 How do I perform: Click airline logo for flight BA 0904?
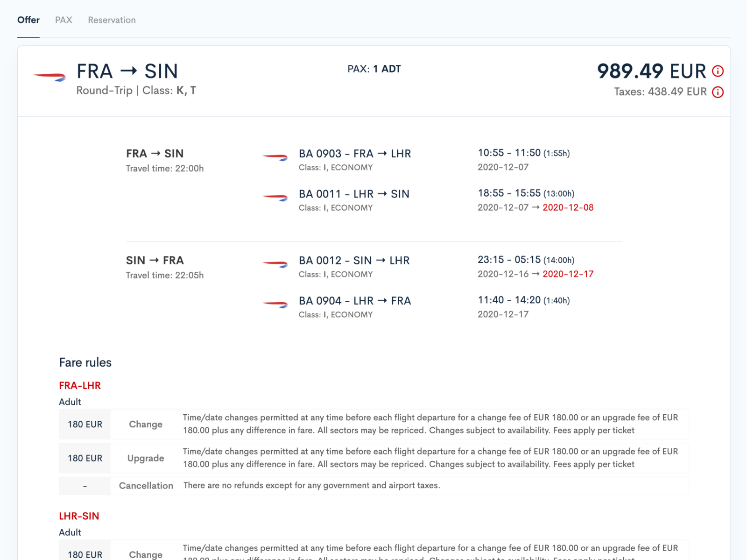275,305
